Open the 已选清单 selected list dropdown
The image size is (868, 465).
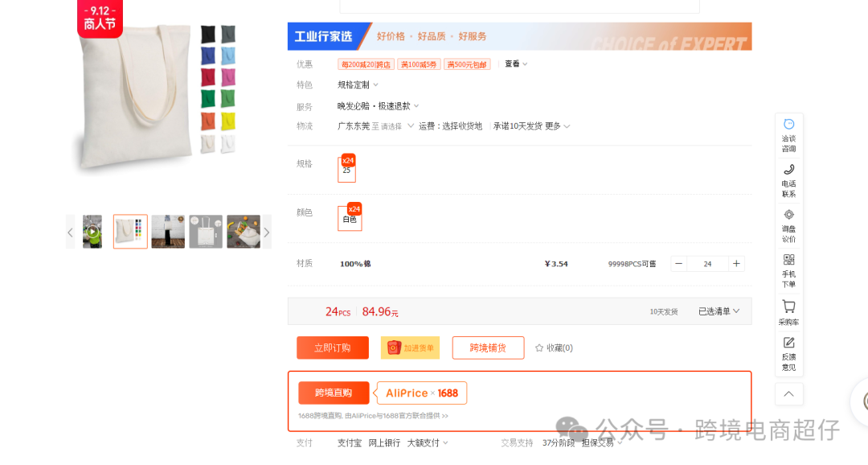718,311
